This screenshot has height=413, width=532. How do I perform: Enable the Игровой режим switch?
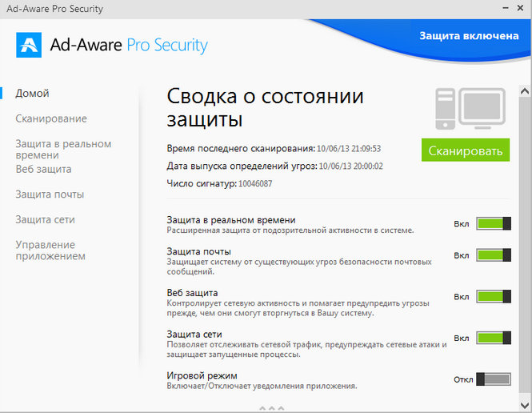494,379
